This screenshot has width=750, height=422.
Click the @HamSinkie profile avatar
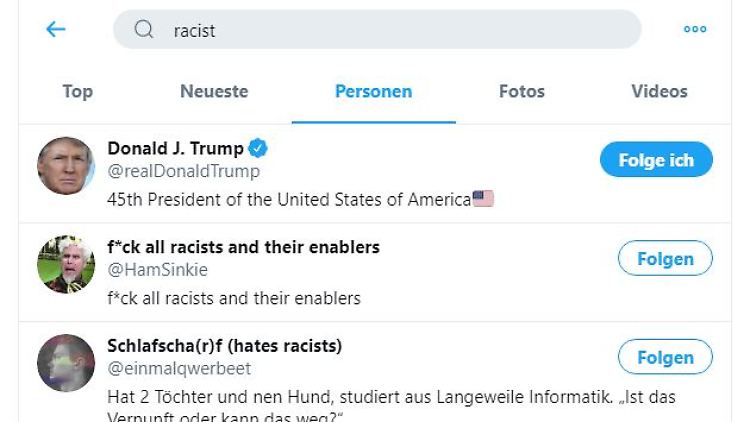(x=66, y=263)
